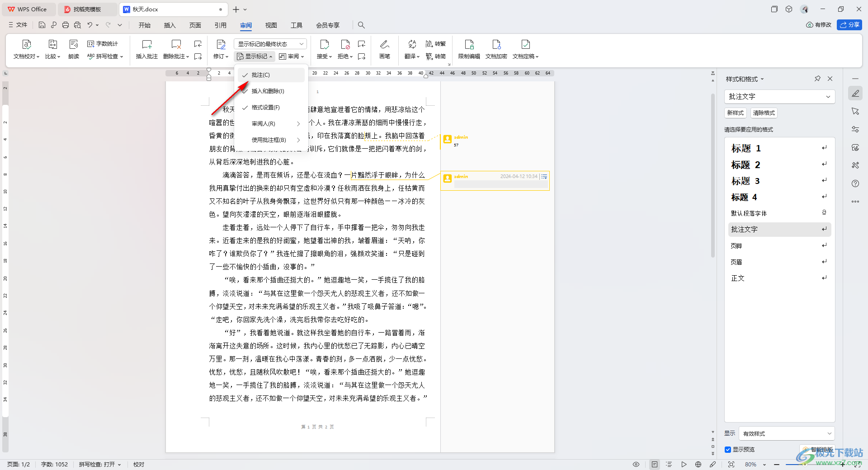Open the zoom percentage dropdown arrow
This screenshot has height=470, width=868.
764,465
